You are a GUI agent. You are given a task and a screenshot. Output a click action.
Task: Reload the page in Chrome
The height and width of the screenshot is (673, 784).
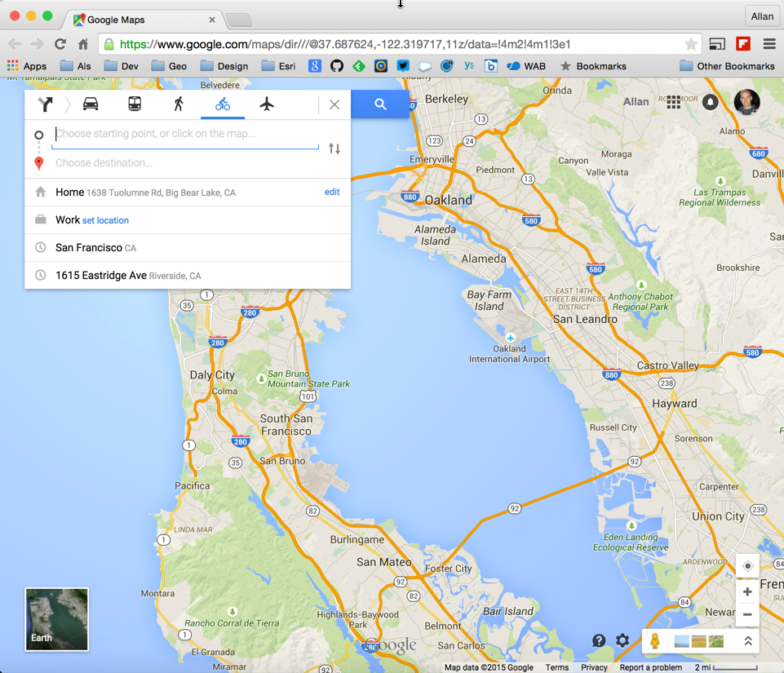click(60, 44)
